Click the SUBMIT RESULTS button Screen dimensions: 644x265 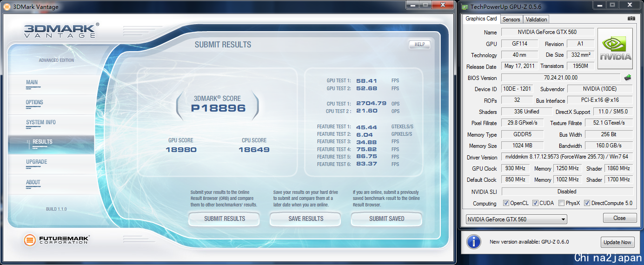click(x=225, y=219)
